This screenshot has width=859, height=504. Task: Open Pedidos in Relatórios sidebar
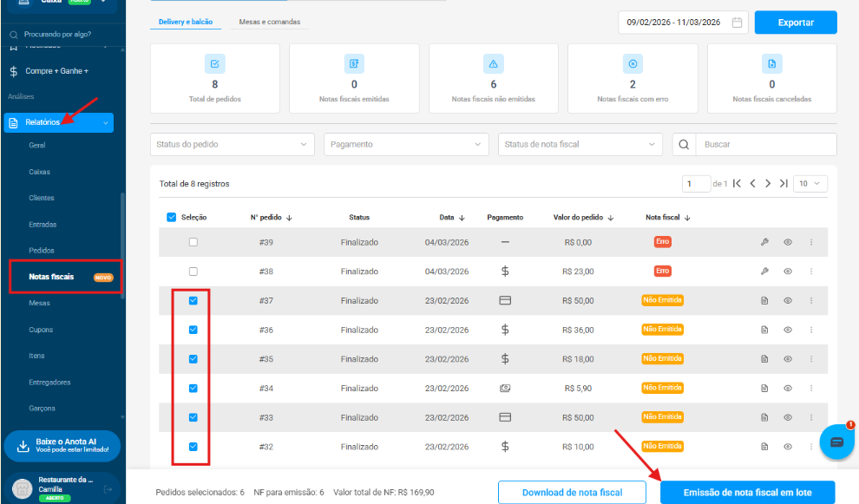coord(42,250)
